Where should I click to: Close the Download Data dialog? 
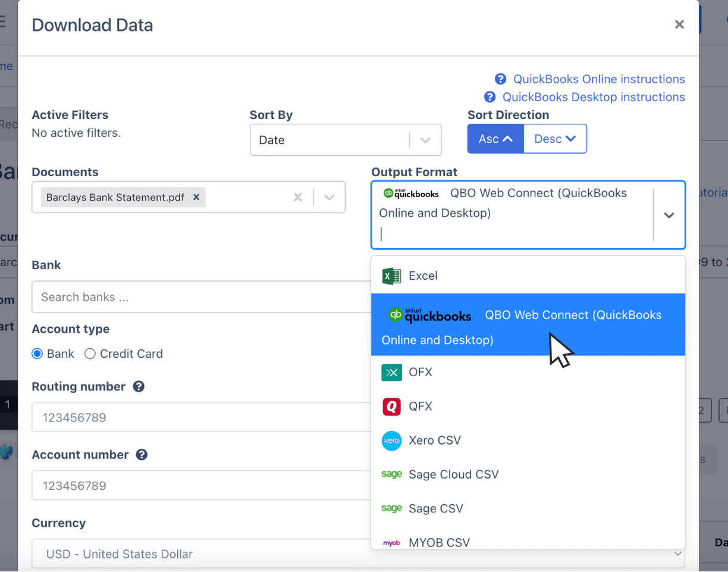[679, 24]
